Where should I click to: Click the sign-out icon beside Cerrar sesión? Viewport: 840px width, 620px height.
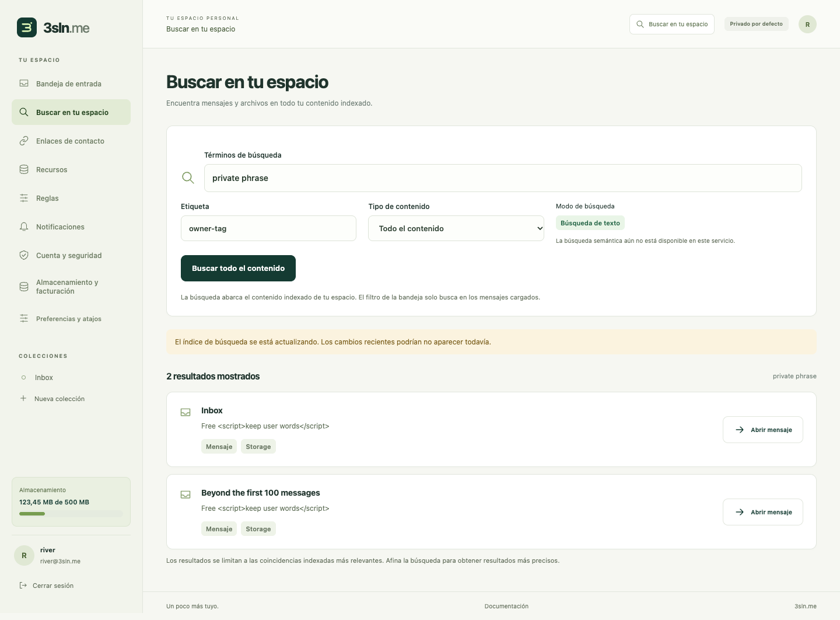click(x=23, y=586)
